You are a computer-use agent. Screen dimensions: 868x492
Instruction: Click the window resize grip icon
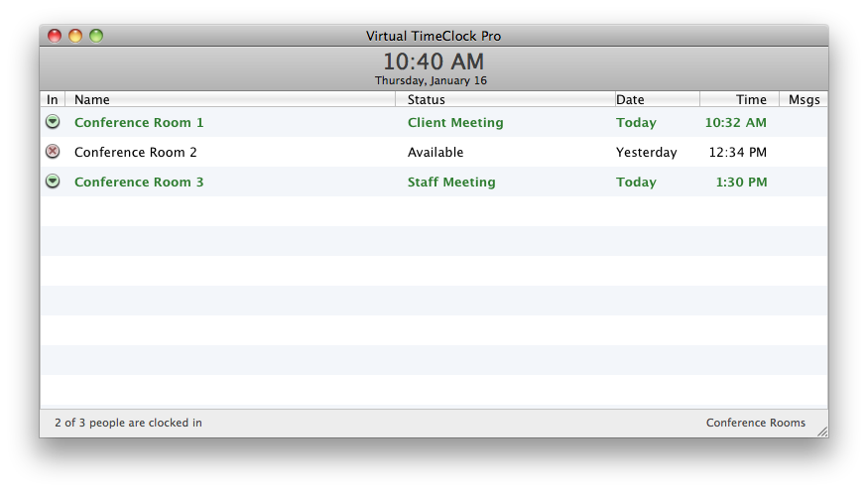(x=822, y=431)
